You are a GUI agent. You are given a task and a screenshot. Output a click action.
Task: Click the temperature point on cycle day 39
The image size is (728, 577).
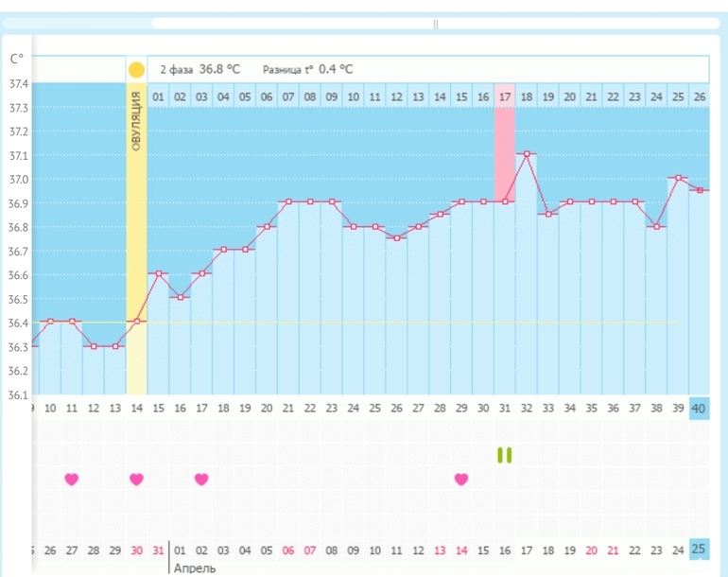[678, 178]
